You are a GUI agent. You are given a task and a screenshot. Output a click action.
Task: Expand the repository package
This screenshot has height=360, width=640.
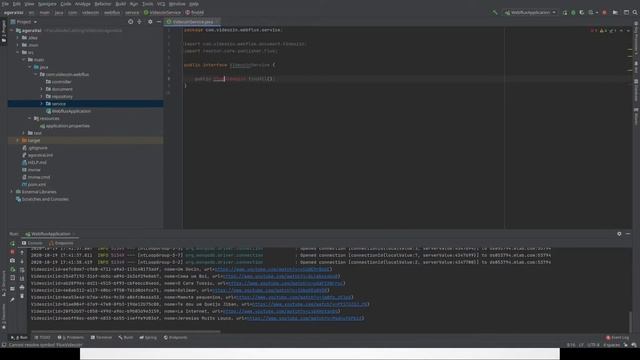click(41, 96)
